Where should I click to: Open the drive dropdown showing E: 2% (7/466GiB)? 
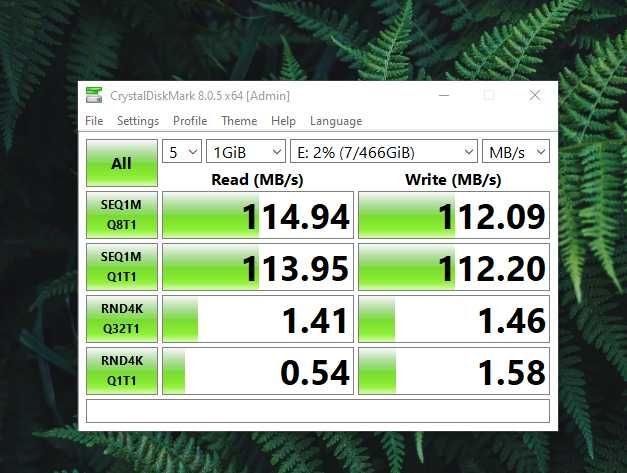tap(384, 151)
